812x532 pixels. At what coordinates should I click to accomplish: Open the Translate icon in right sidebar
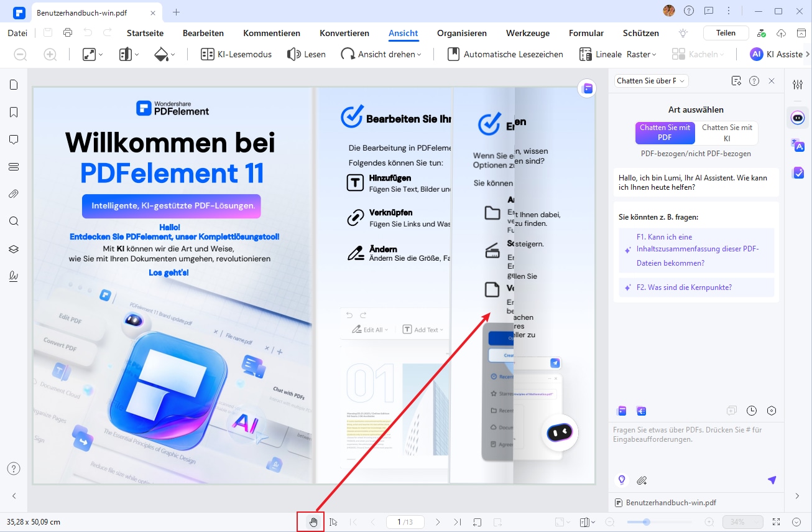click(x=798, y=146)
